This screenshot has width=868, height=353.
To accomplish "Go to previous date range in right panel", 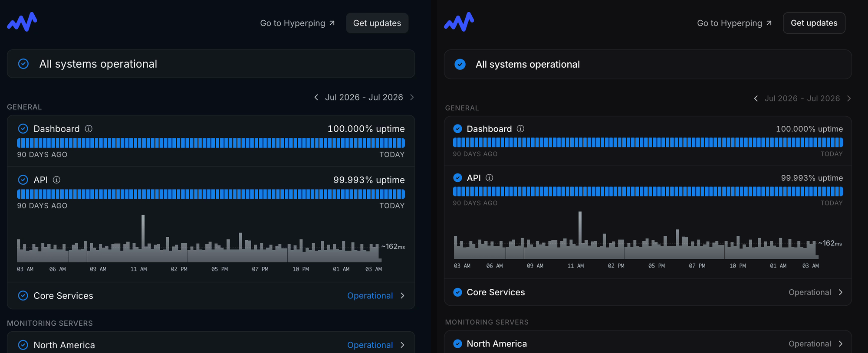I will pos(756,98).
